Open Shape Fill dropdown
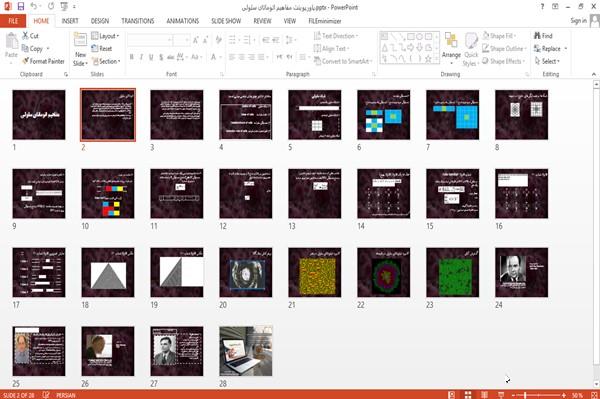Screen dimensions: 600x399 [499, 36]
